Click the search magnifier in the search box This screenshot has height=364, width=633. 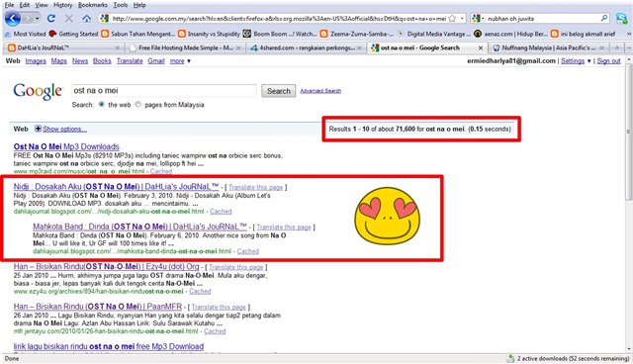(x=604, y=18)
